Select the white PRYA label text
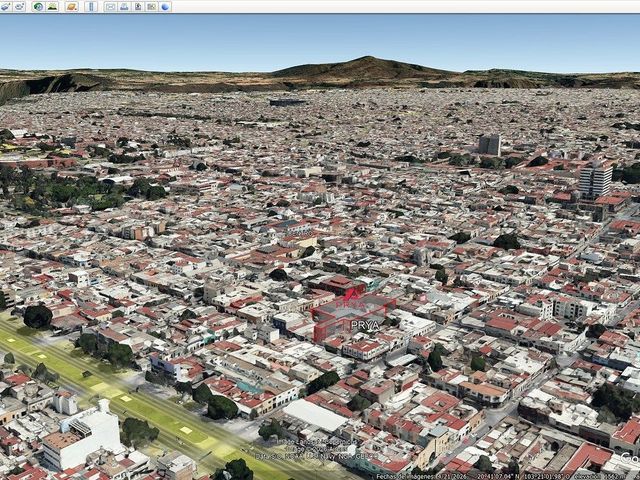The width and height of the screenshot is (640, 480). click(x=365, y=325)
